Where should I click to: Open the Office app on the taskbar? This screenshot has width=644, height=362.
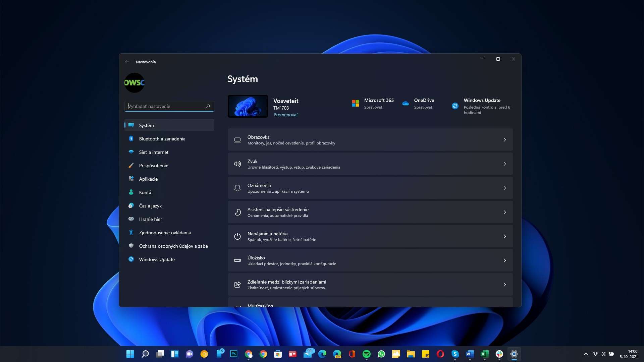point(352,354)
